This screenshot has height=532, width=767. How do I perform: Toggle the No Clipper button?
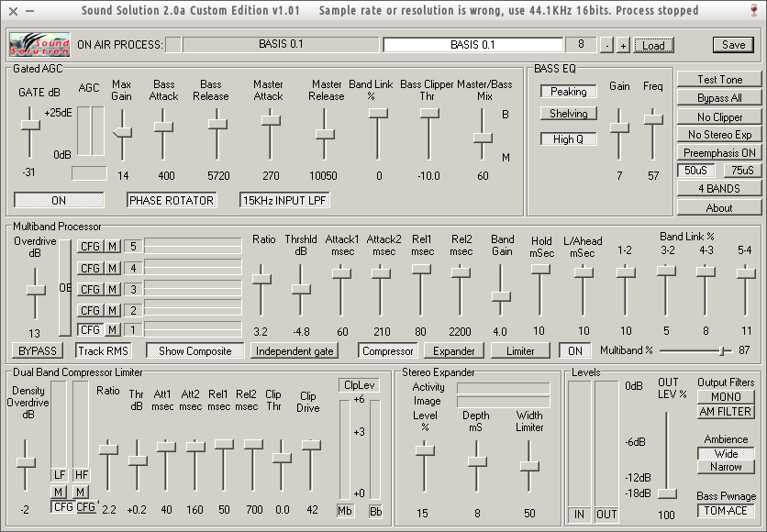(x=719, y=116)
